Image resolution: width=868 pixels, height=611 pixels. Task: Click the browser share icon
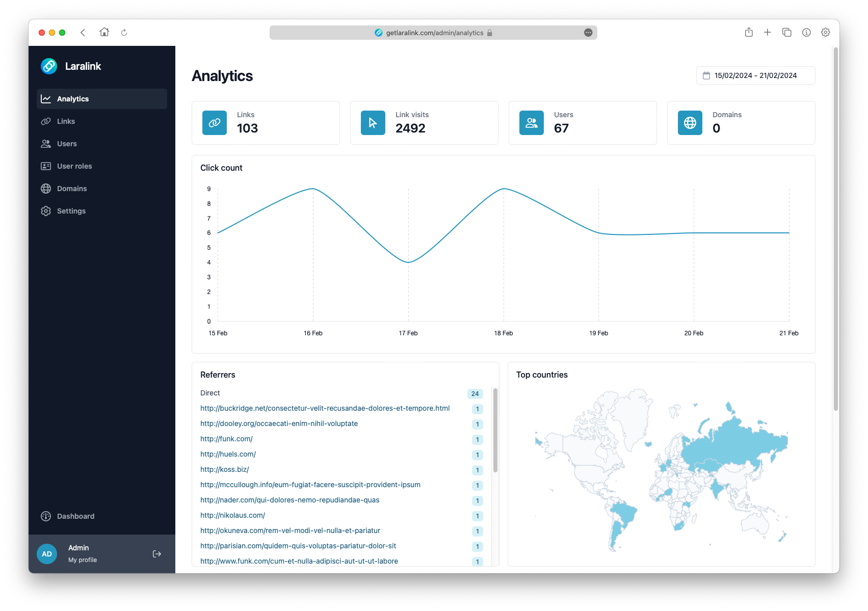coord(749,32)
